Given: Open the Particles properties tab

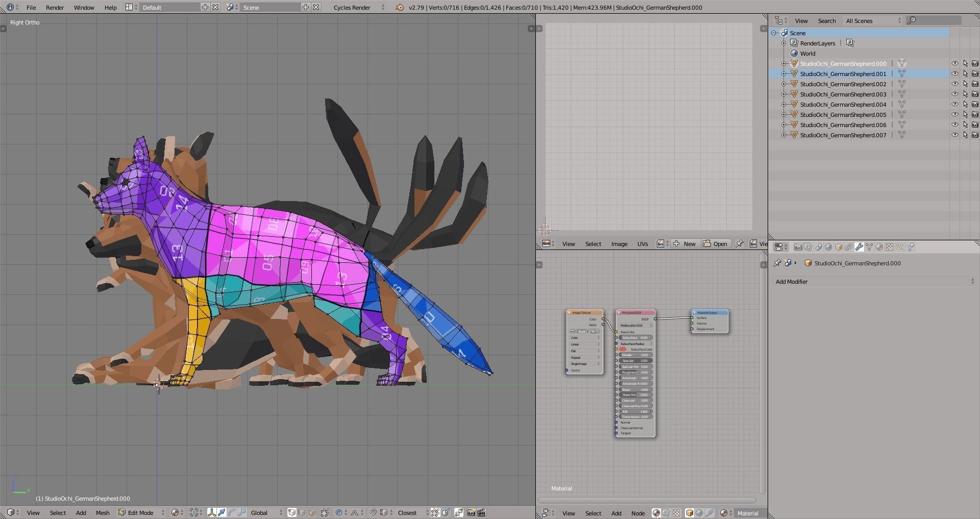Looking at the screenshot, I should coord(900,247).
